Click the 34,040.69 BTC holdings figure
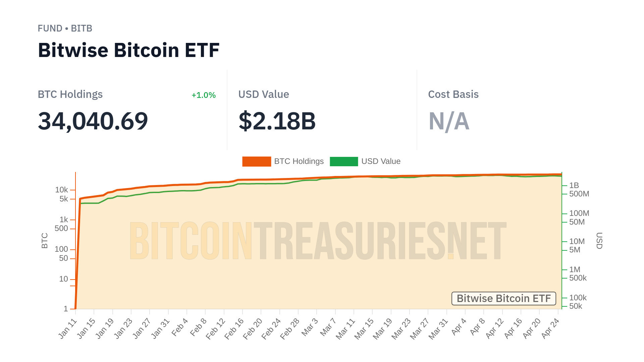This screenshot has width=644, height=362. coord(93,121)
